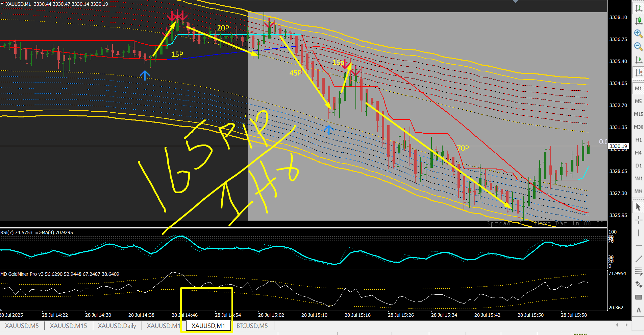The width and height of the screenshot is (644, 335).
Task: Set timeframe to H4
Action: point(638,153)
